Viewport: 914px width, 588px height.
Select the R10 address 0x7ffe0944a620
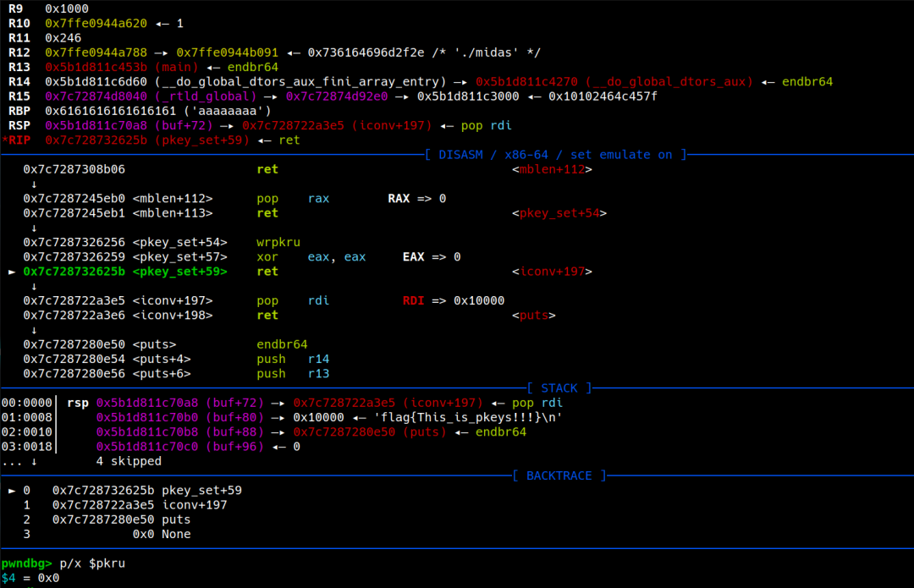click(96, 24)
